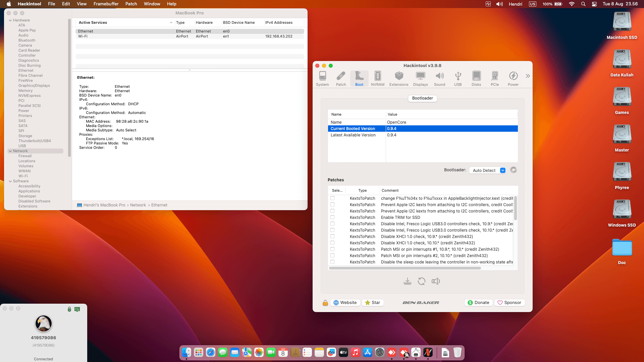Screen dimensions: 644x362
Task: Open the Wi-Fi status menu
Action: pos(572,4)
